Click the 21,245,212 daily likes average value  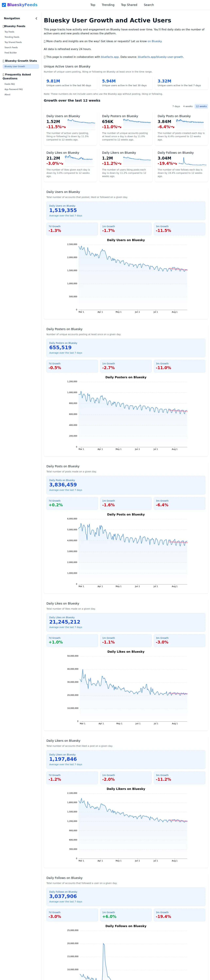click(x=65, y=622)
